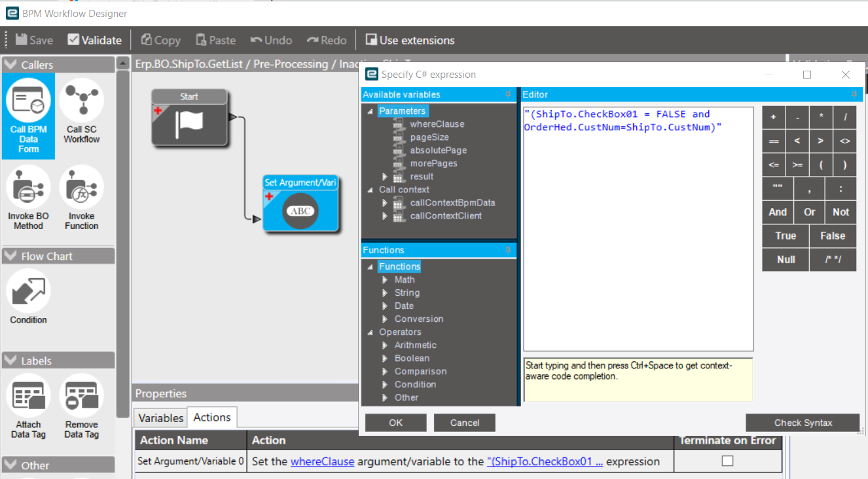Click the Start node in the workflow
Image resolution: width=868 pixels, height=479 pixels.
[x=189, y=117]
